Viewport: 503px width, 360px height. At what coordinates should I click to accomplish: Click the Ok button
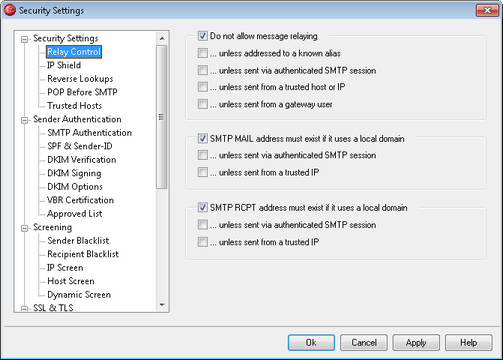click(x=311, y=343)
